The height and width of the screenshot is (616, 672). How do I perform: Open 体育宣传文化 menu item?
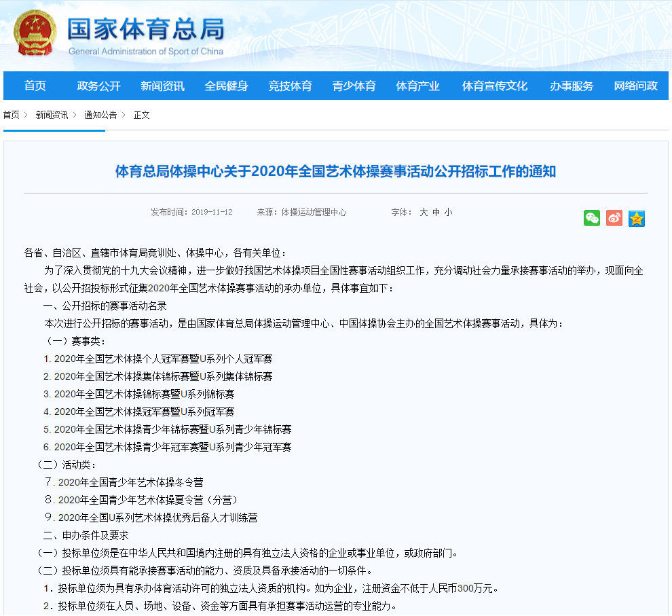click(495, 86)
